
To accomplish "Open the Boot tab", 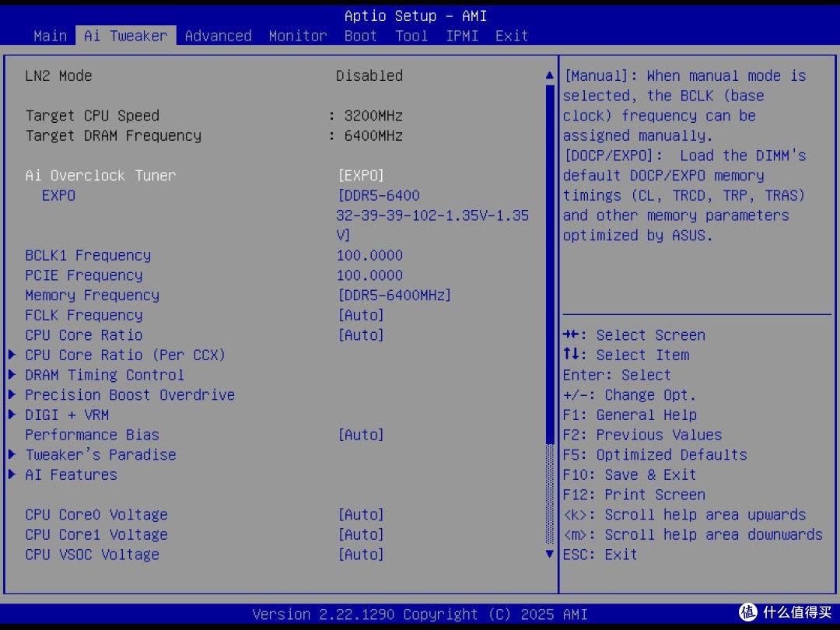I will (361, 36).
